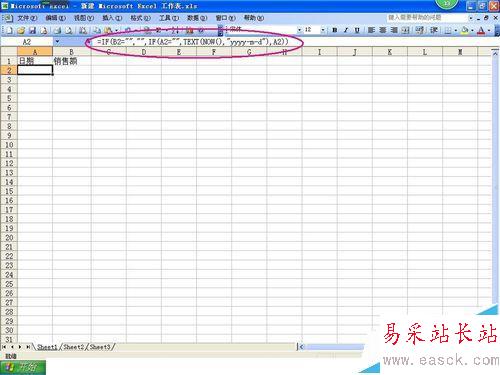The width and height of the screenshot is (500, 375).
Task: Expand the Font Color dropdown arrow
Action: point(489,30)
